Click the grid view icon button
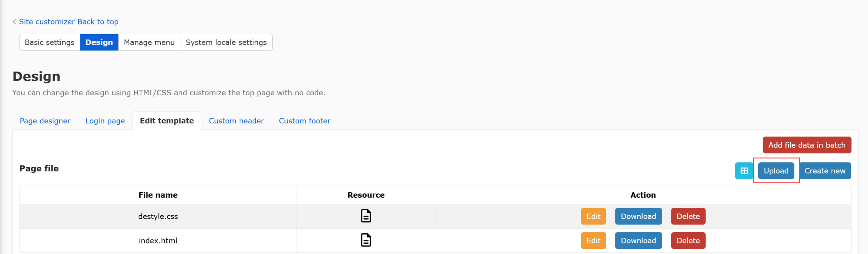This screenshot has width=868, height=254. 744,171
